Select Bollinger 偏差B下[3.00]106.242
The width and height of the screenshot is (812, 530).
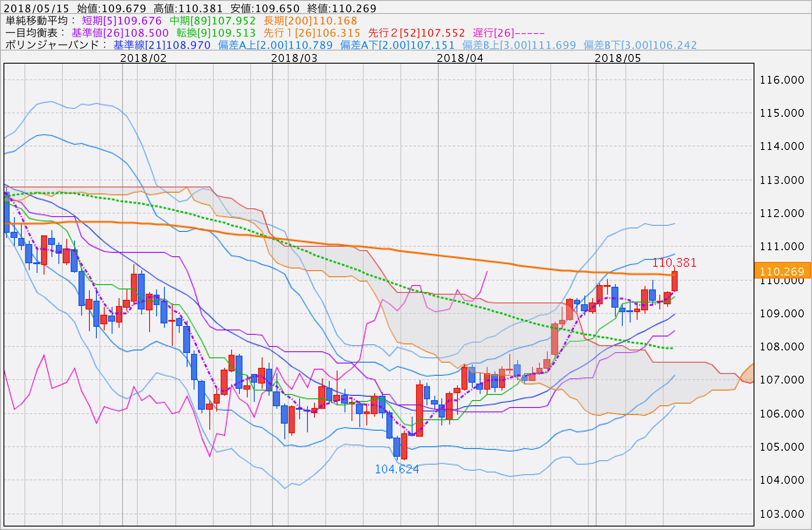(640, 45)
